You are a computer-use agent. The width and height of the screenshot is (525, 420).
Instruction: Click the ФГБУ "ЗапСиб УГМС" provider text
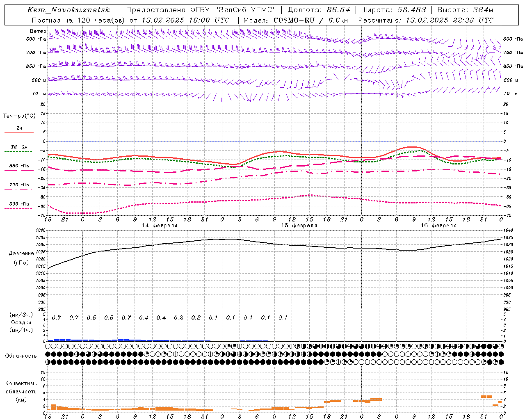coord(233,10)
